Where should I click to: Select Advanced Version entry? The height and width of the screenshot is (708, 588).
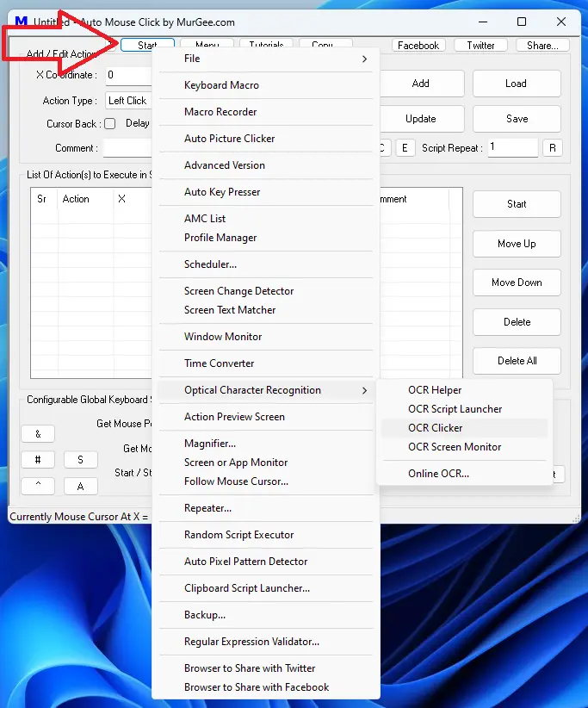tap(266, 165)
